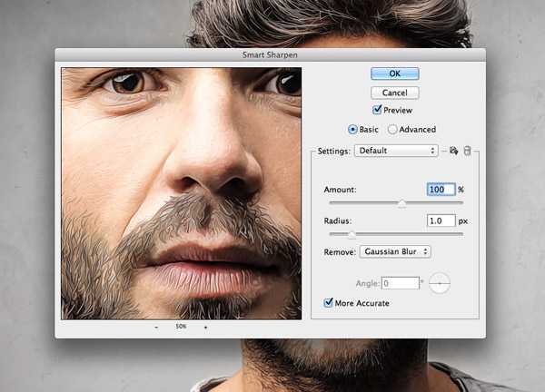Click the OK button

pos(395,73)
